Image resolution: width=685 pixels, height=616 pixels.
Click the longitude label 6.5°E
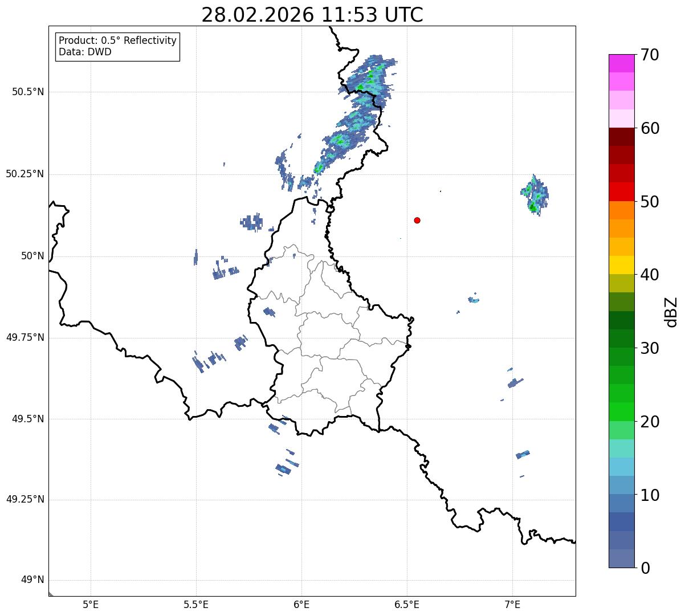coord(407,605)
